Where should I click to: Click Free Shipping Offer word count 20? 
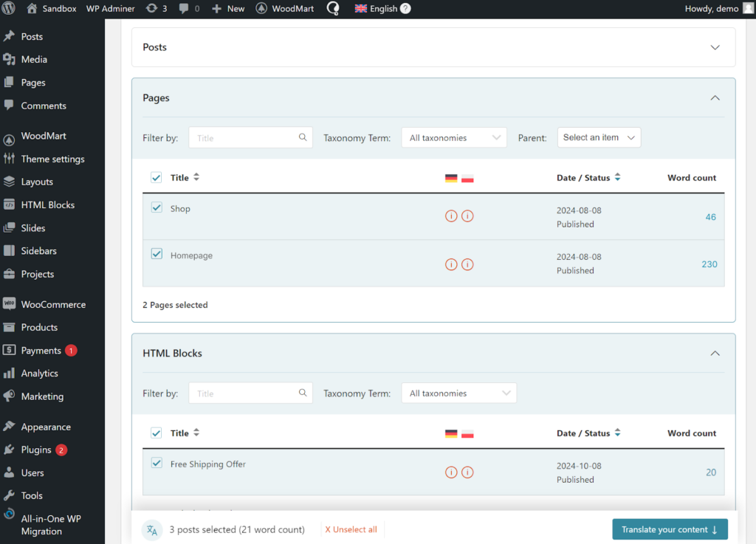tap(711, 472)
